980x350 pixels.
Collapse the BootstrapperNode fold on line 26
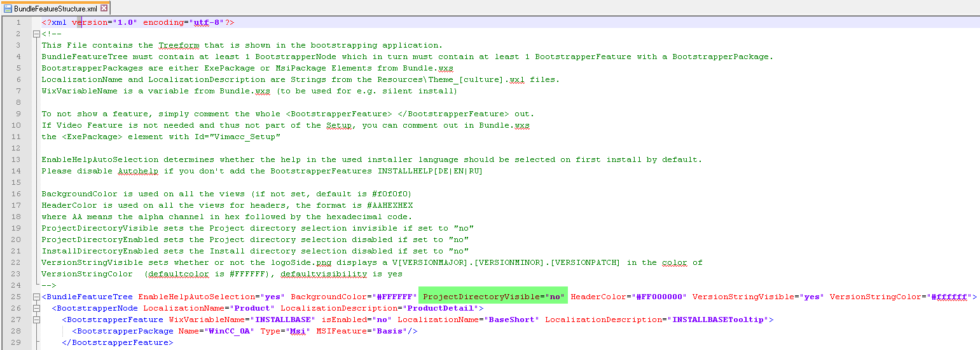coord(36,308)
